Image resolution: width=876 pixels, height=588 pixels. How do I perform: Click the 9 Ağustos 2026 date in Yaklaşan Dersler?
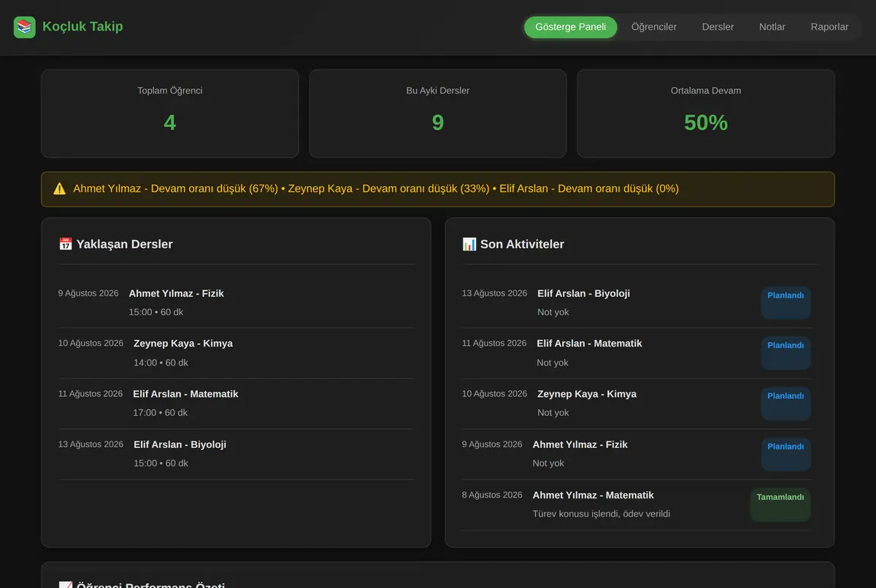tap(88, 293)
